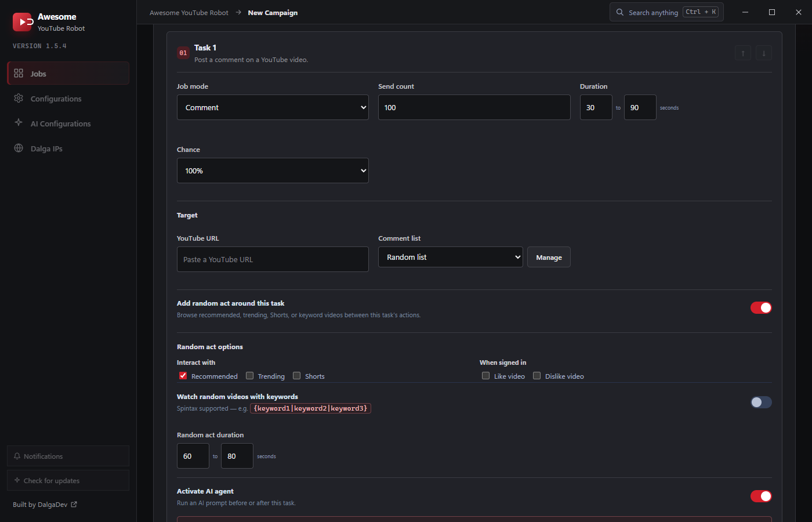Click the 01 task number badge
Screen dimensions: 812x522
[x=183, y=53]
